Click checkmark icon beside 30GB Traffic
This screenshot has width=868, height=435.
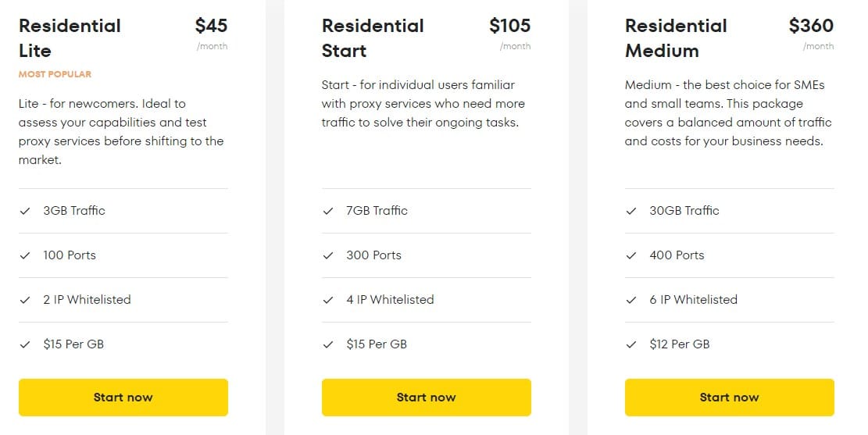pos(631,211)
